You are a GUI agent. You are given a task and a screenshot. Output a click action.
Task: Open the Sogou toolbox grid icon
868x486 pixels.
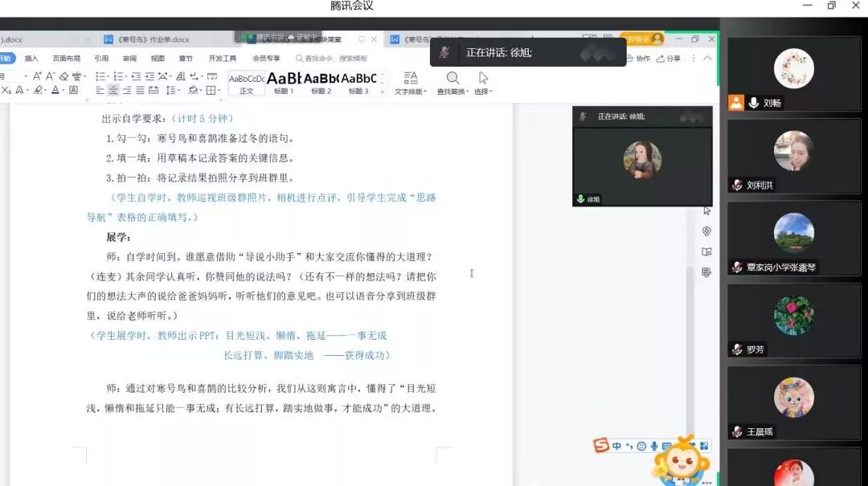click(704, 446)
